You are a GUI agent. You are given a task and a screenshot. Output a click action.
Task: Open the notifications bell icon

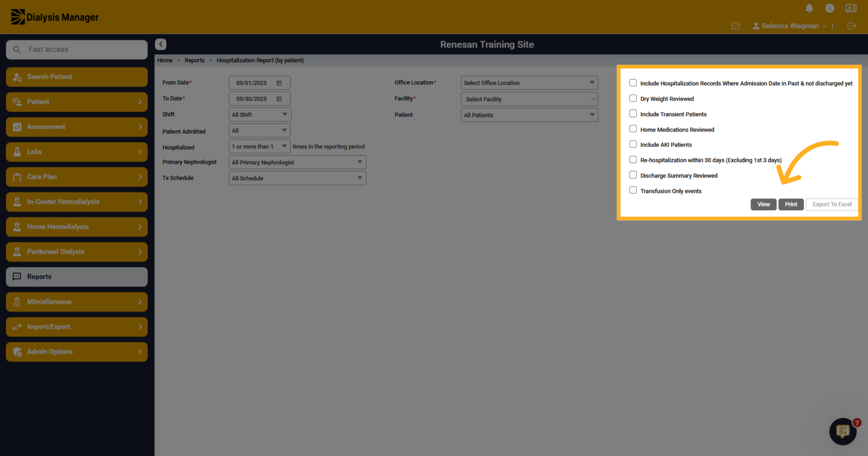(x=809, y=8)
